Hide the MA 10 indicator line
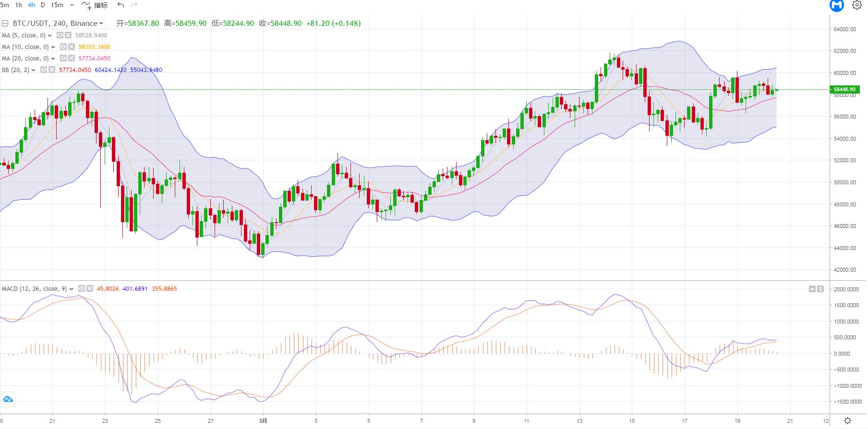 click(63, 47)
